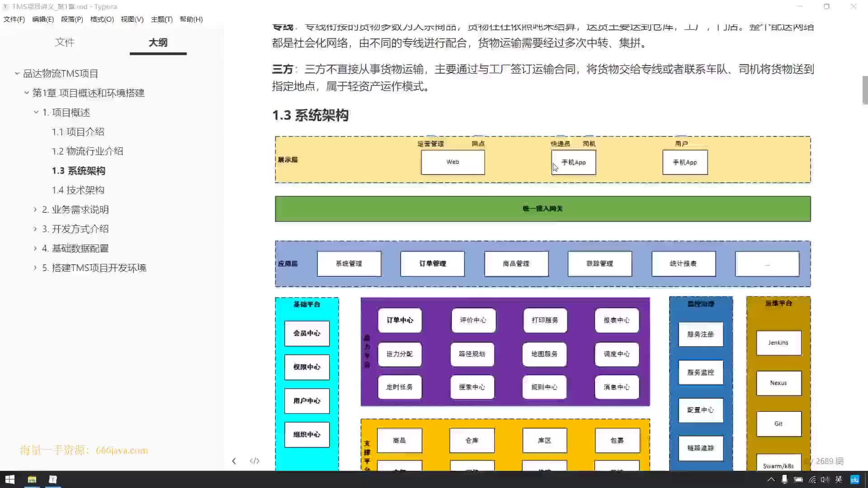The height and width of the screenshot is (488, 868).
Task: Click 会员中心 box in 基础平台
Action: [x=307, y=333]
